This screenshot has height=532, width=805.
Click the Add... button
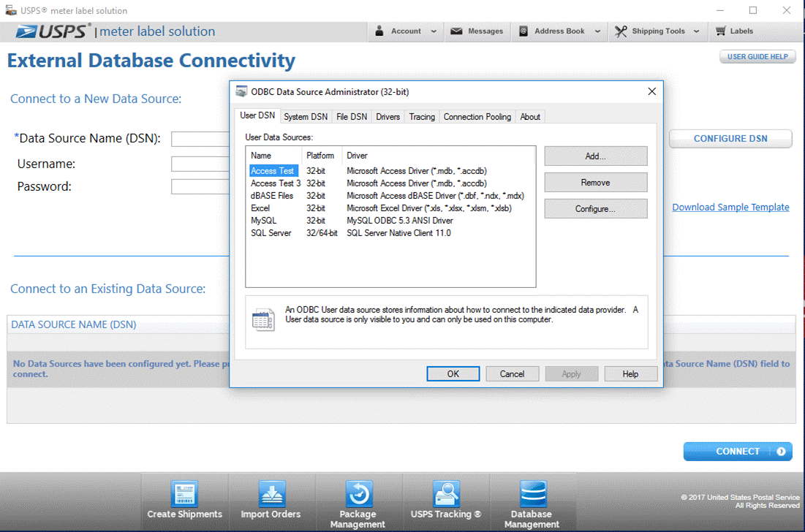pos(596,156)
